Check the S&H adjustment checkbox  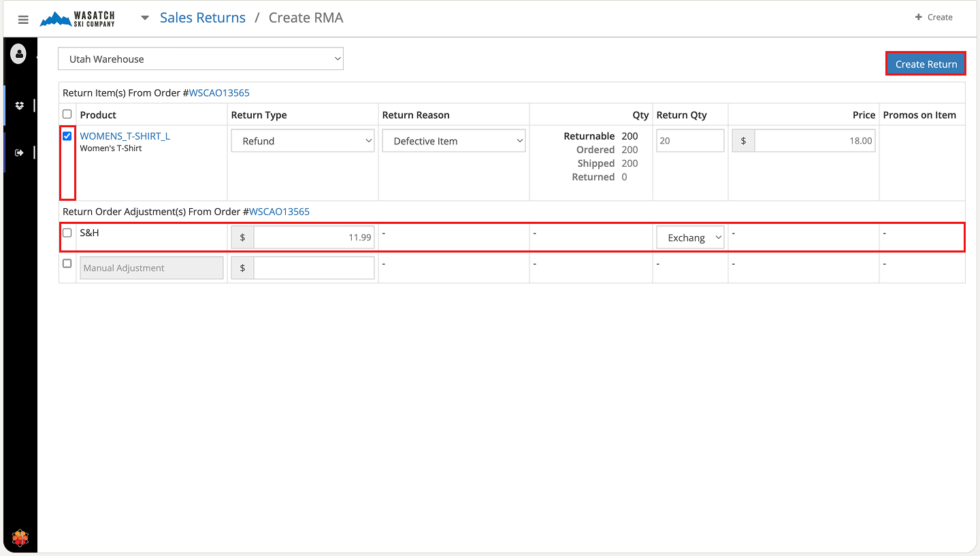[67, 233]
